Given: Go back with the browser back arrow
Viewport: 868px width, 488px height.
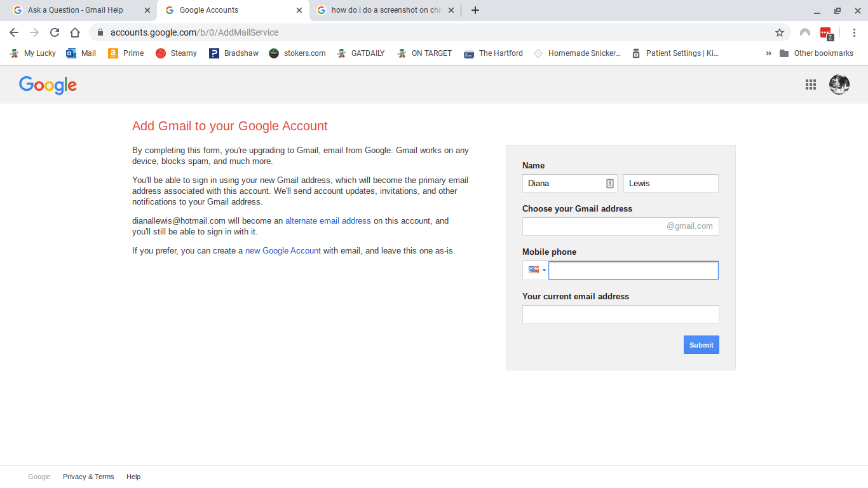Looking at the screenshot, I should pyautogui.click(x=14, y=32).
